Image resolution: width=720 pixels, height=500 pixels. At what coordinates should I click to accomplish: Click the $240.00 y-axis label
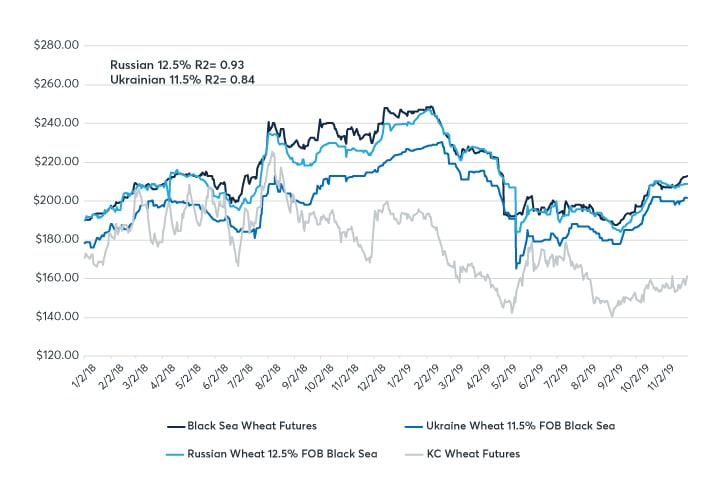point(56,123)
